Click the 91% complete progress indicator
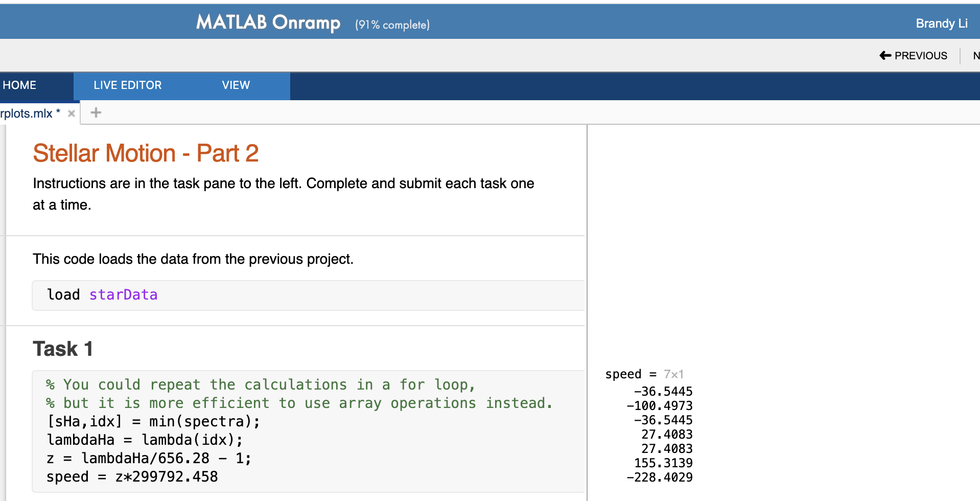Screen dimensions: 980x501 click(391, 25)
